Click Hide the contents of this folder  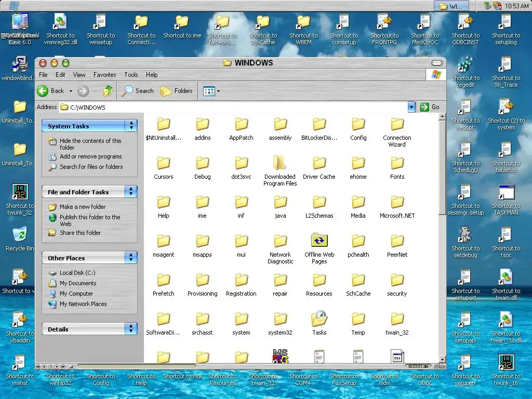[x=90, y=144]
